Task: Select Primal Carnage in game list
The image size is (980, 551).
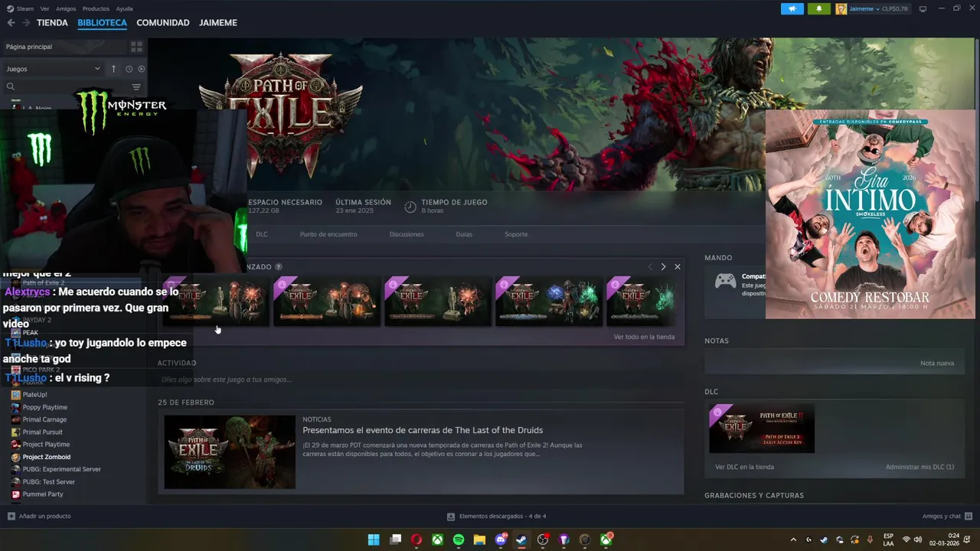Action: pyautogui.click(x=44, y=419)
